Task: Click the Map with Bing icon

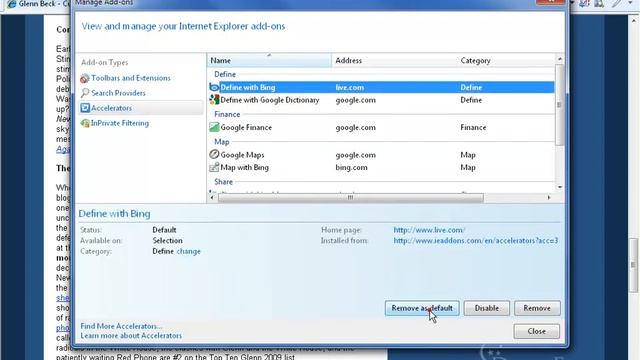Action: (214, 167)
